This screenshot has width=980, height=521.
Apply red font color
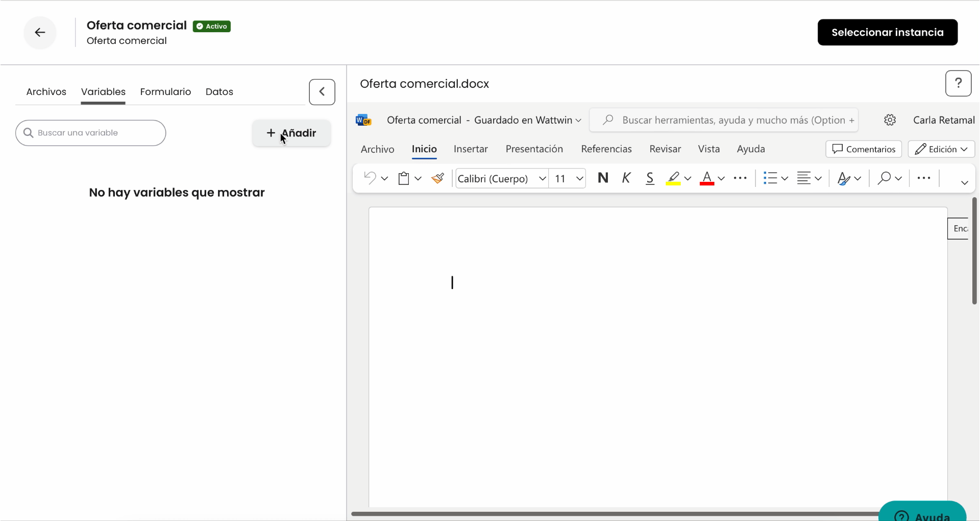pos(707,178)
